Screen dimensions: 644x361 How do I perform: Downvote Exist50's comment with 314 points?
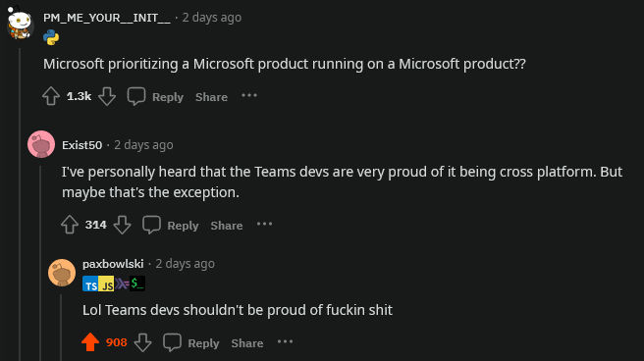(x=122, y=225)
